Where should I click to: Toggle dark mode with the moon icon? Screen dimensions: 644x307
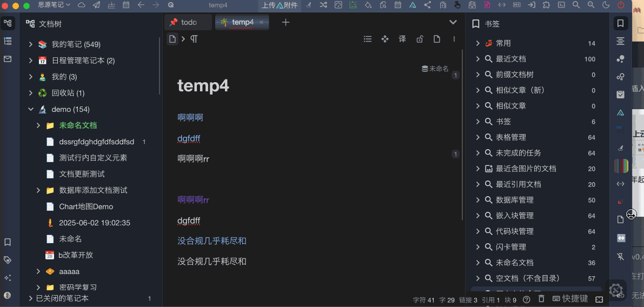(x=606, y=5)
